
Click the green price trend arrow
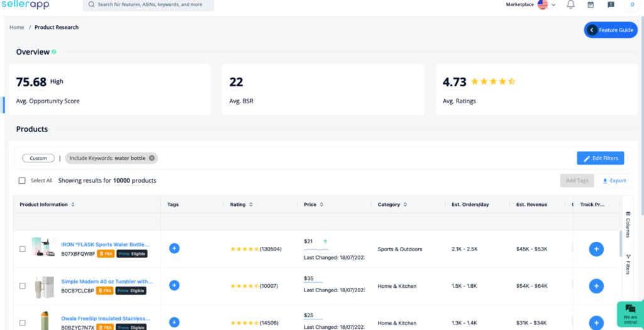click(325, 242)
